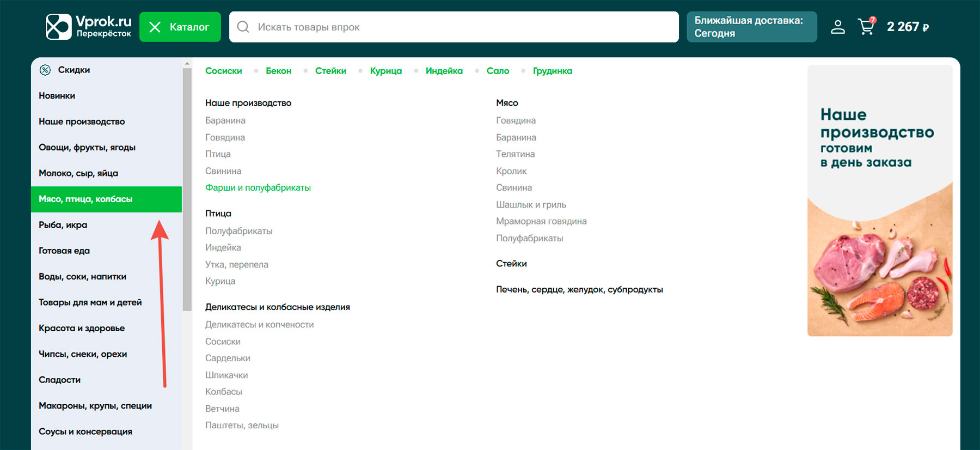Screen dimensions: 980x450
Task: Open the Стейки section heading
Action: [511, 264]
